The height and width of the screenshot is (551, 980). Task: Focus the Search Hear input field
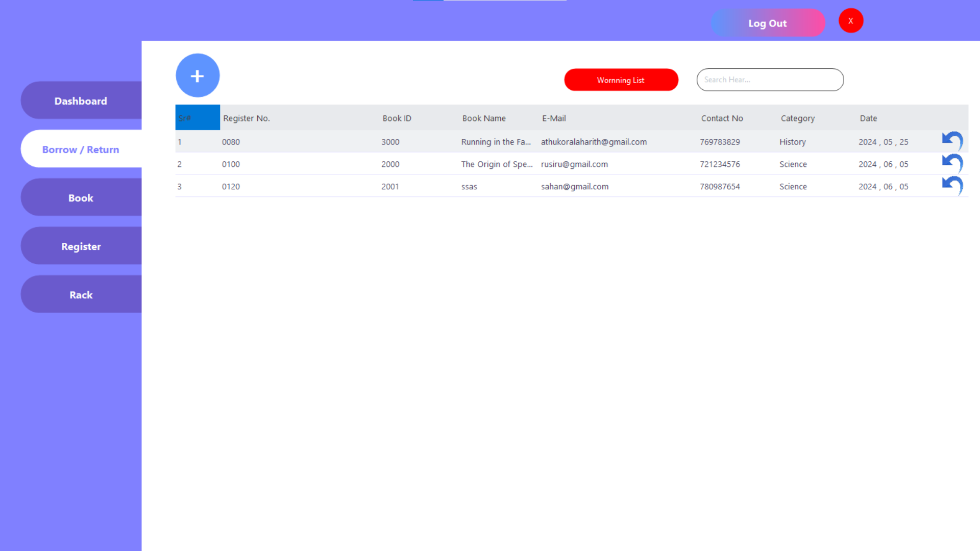770,80
